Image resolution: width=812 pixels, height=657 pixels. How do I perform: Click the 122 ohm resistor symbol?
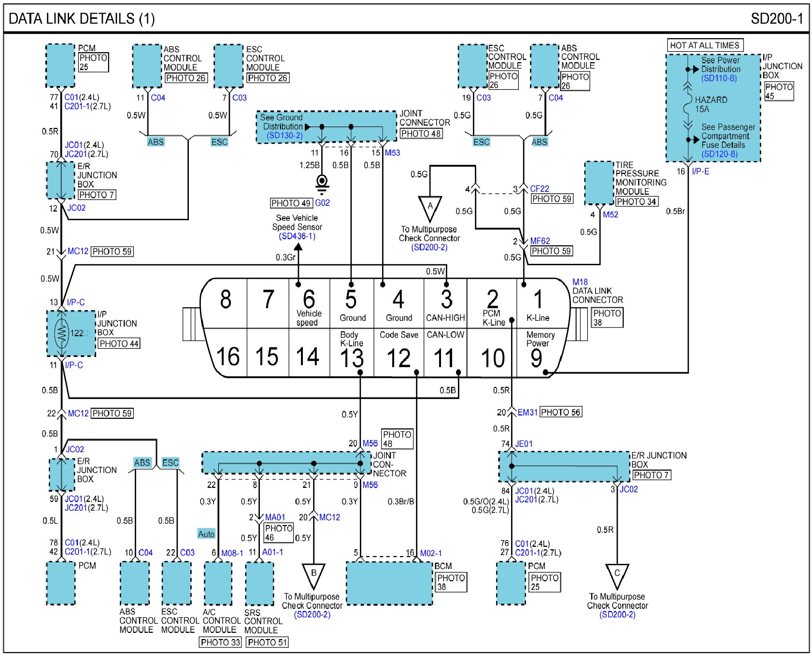[x=61, y=333]
